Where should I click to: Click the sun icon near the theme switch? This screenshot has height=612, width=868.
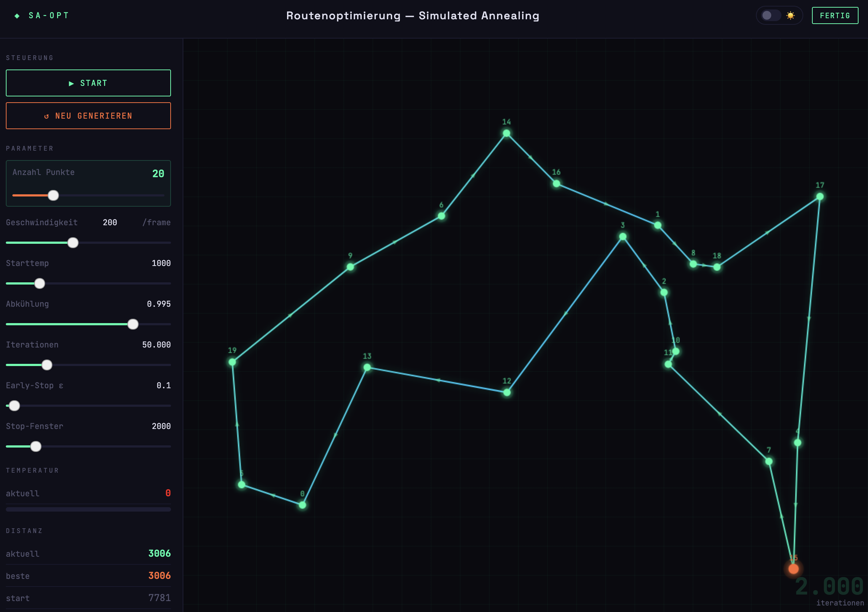[x=791, y=16]
